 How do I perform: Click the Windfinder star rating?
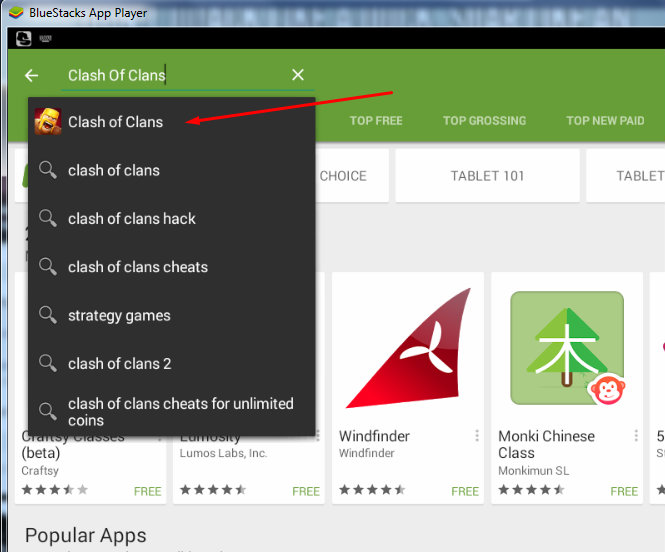pos(372,490)
